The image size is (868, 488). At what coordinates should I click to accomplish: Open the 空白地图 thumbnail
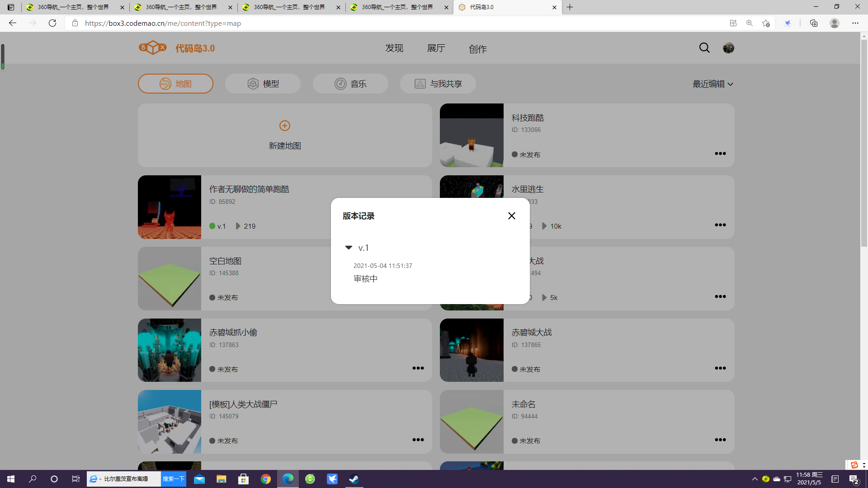[170, 278]
